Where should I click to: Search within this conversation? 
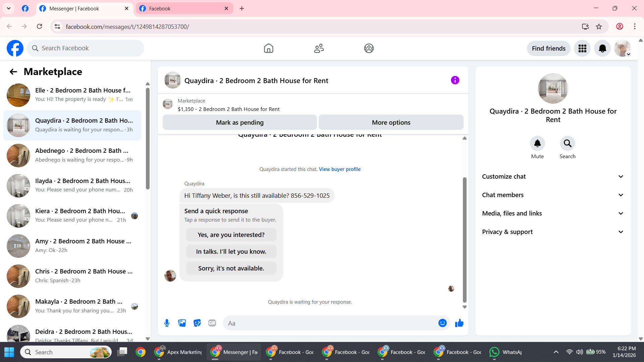click(567, 143)
